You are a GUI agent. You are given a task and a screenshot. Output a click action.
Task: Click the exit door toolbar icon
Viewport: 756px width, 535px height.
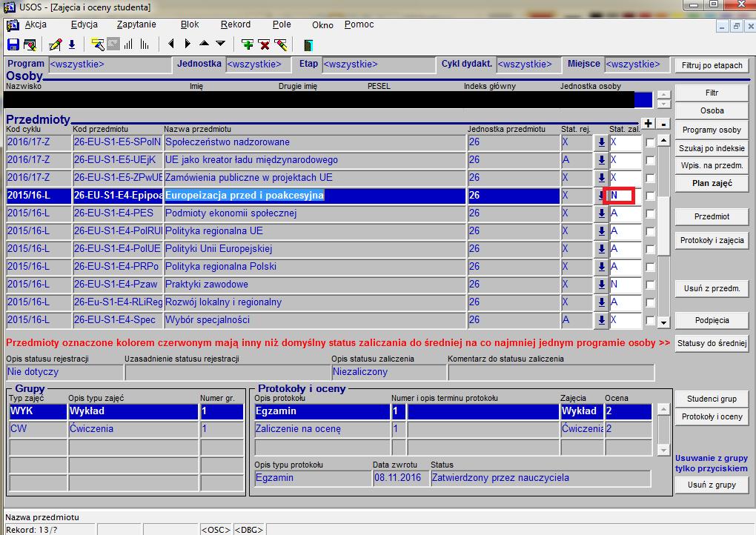coord(308,45)
